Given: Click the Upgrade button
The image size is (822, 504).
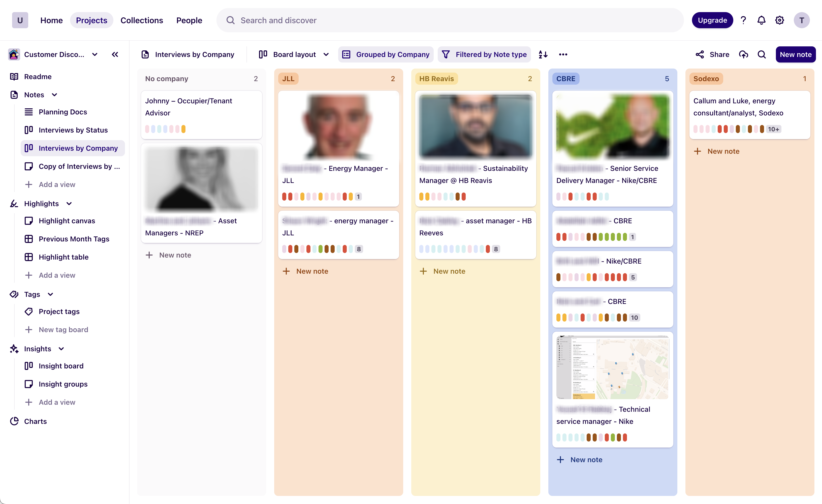Looking at the screenshot, I should point(712,20).
